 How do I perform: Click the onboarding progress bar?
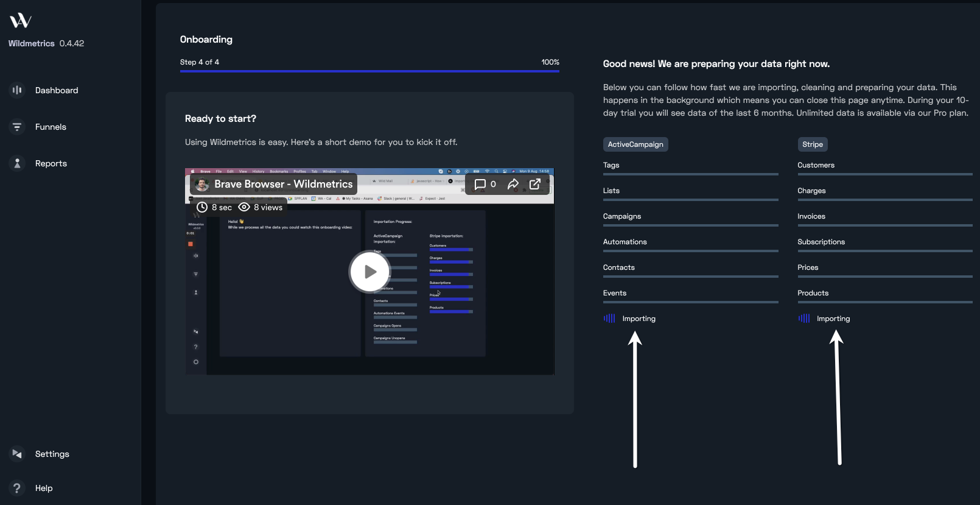point(369,71)
